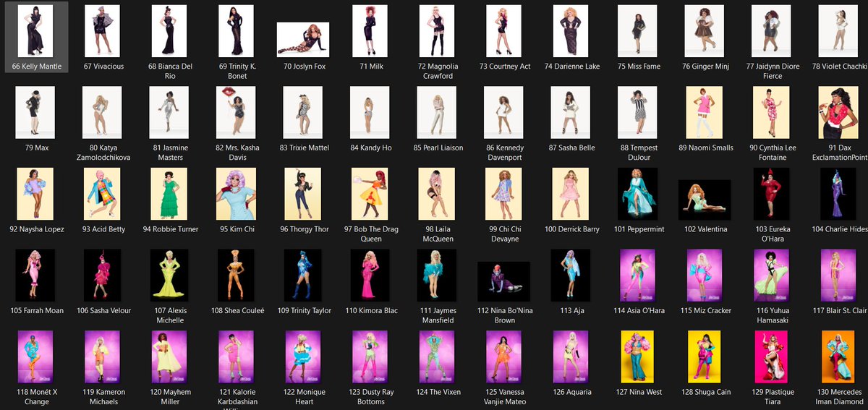The height and width of the screenshot is (410, 868).
Task: Select the 74 Darienne Lake thumbnail
Action: (x=571, y=31)
